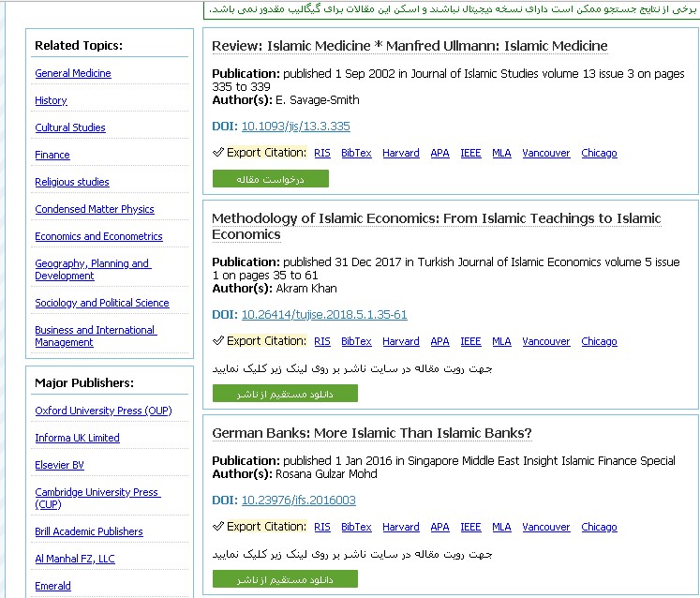Open the Review: Islamic Medicine article title
The height and width of the screenshot is (598, 700).
tap(410, 46)
